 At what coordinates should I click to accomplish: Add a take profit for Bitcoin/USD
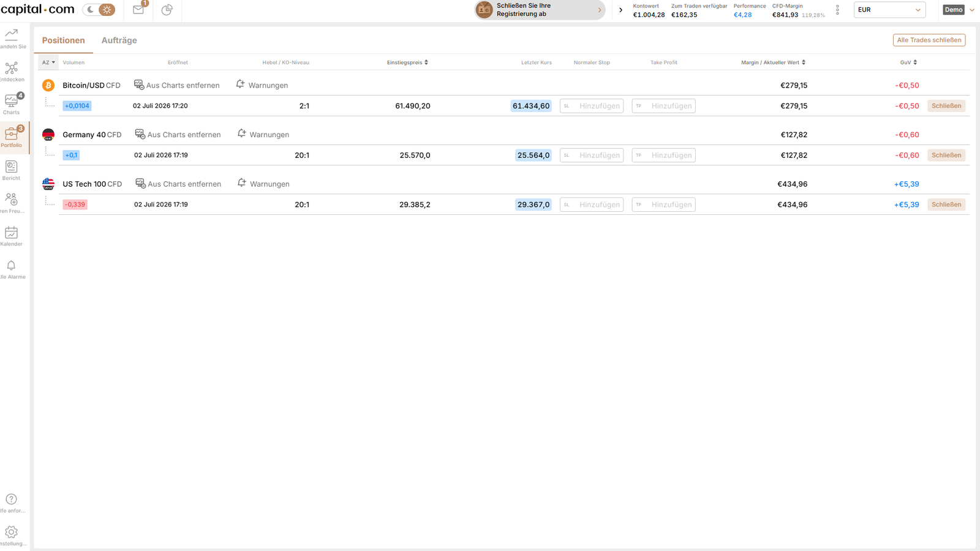coord(663,106)
